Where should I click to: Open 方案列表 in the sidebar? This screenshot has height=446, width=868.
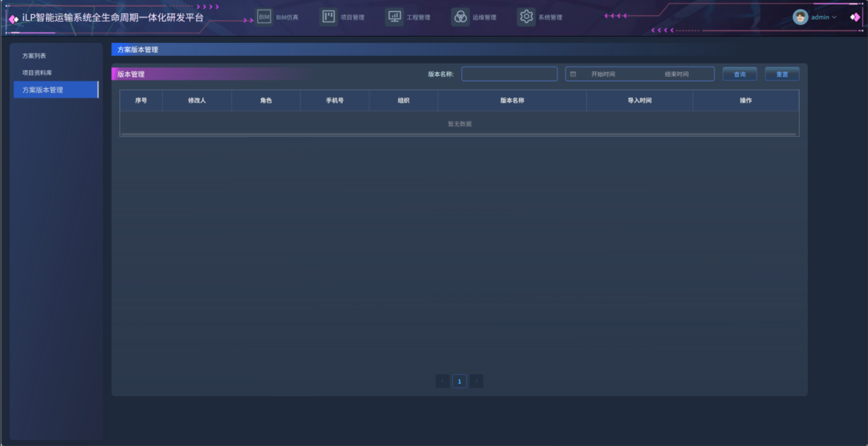(34, 56)
